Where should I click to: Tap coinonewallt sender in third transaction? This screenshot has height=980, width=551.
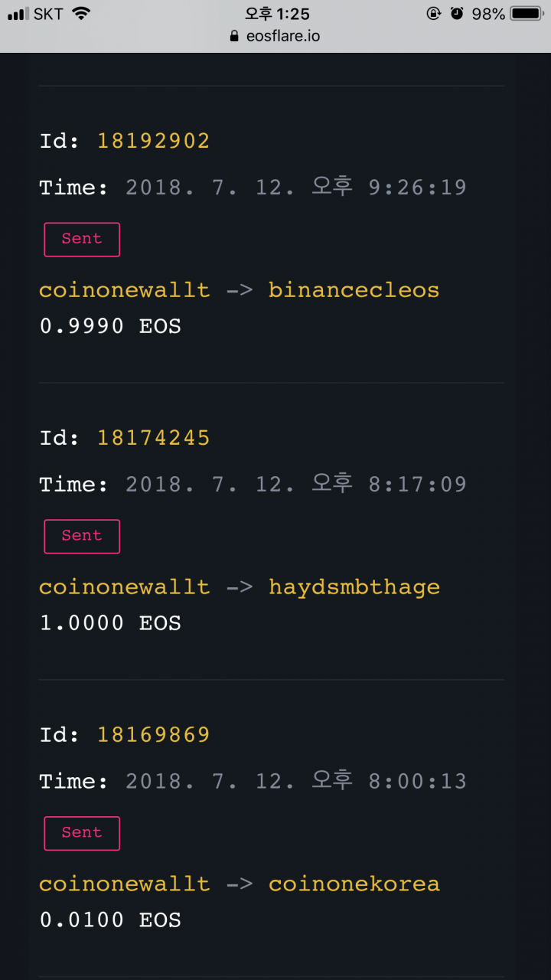click(124, 884)
